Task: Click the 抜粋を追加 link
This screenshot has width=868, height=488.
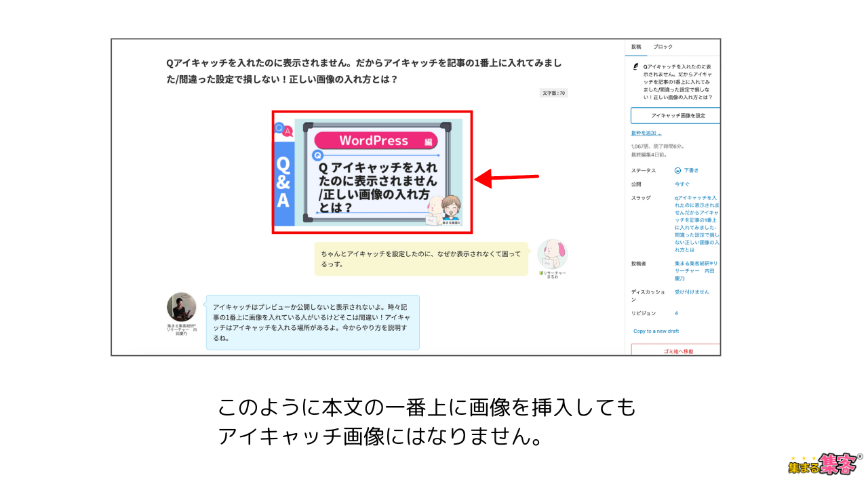Action: pos(646,133)
